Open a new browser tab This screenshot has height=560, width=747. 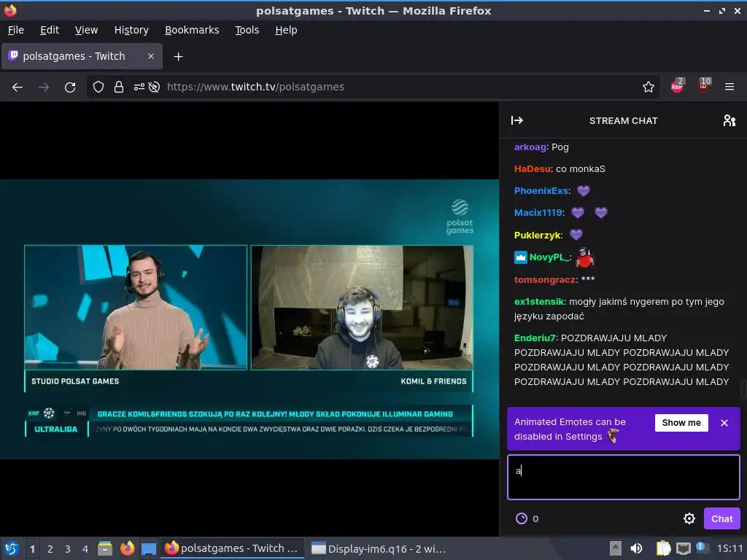pos(178,57)
